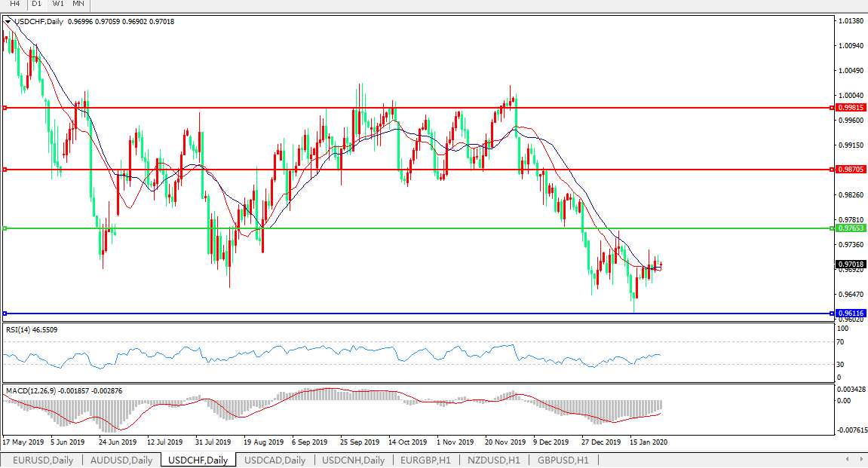Select the D1 daily timeframe button
The width and height of the screenshot is (868, 468).
pos(36,4)
